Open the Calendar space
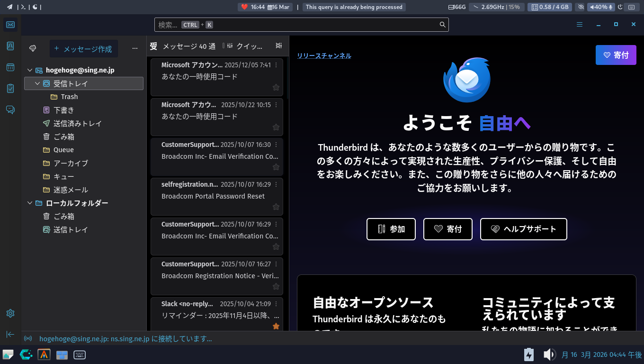 10,67
